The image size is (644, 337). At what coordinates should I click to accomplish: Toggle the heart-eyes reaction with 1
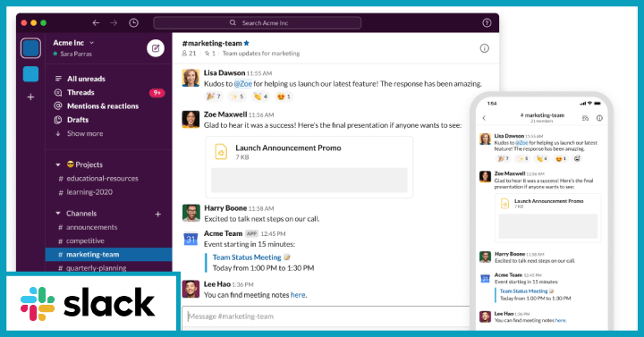(x=284, y=97)
